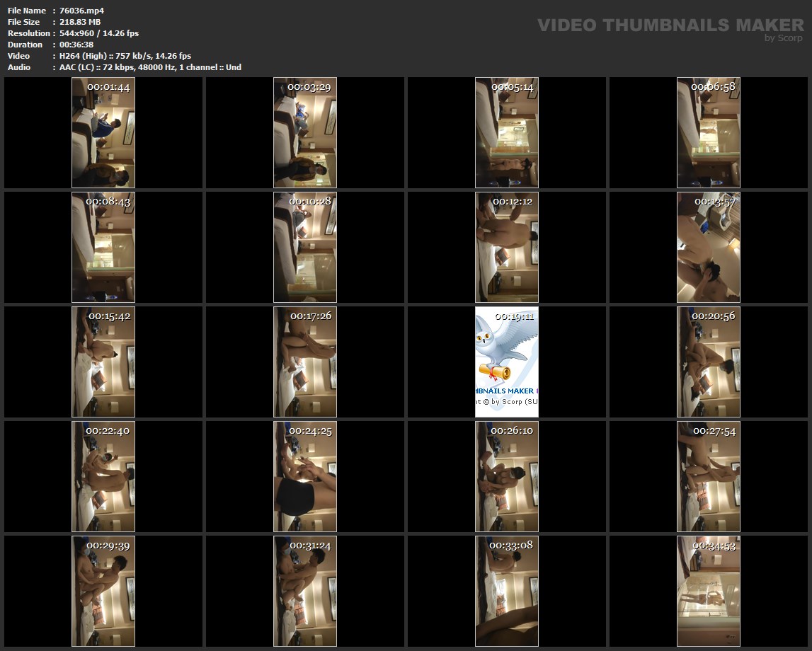Click the VIDEO THUMBNAILS MAKER watermark title
The width and height of the screenshot is (812, 651).
click(670, 25)
